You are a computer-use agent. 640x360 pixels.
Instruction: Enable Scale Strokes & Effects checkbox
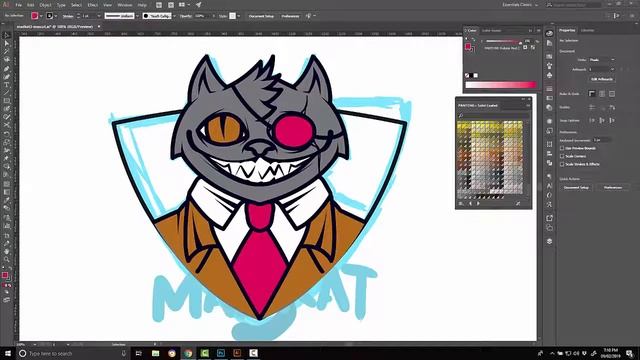coord(562,164)
